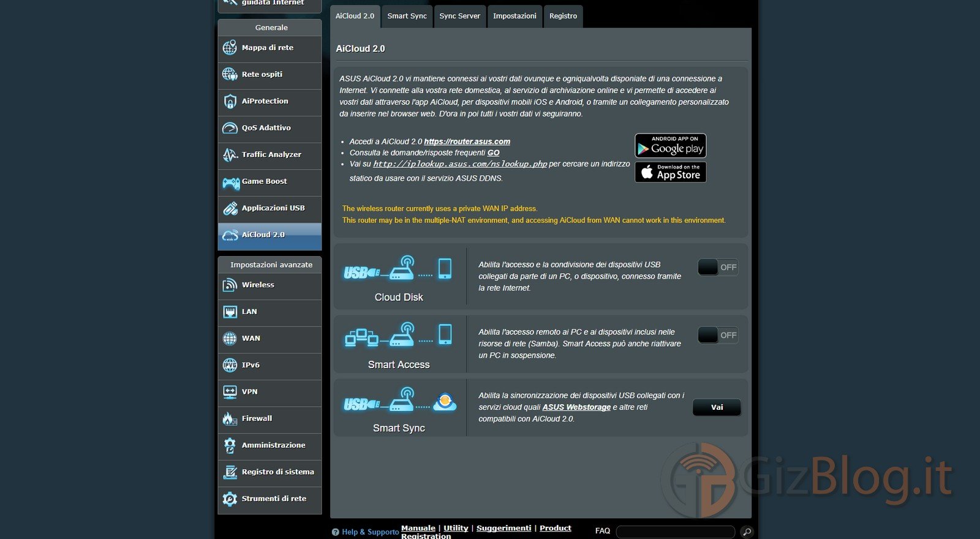Click the Vai button for Smart Sync

[717, 407]
